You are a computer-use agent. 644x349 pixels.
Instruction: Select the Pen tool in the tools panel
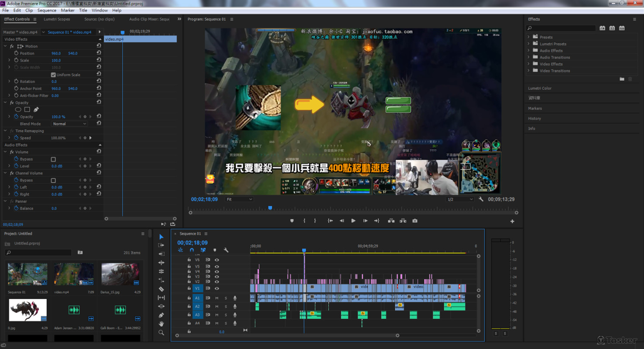click(161, 315)
